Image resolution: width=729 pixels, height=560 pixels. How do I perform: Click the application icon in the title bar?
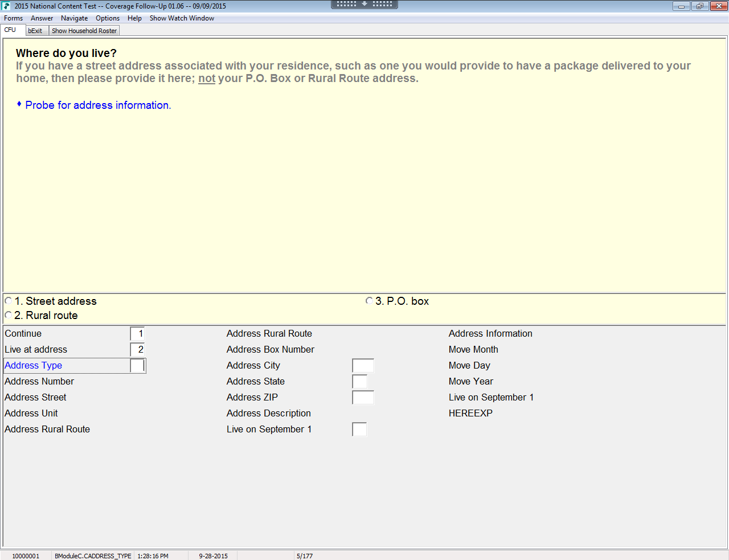(x=6, y=6)
